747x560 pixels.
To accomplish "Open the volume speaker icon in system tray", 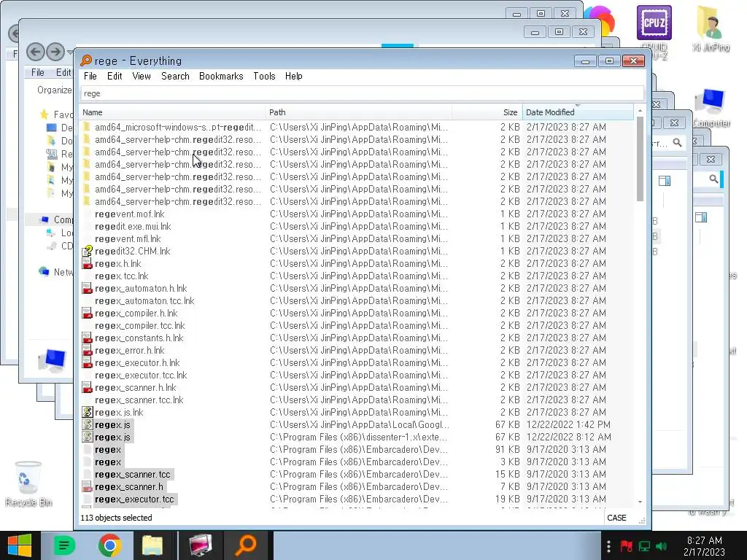I will tap(661, 545).
